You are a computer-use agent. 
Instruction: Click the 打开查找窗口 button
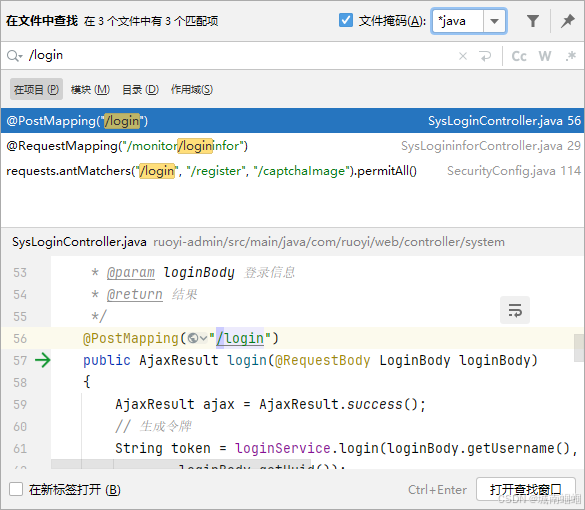pos(526,489)
